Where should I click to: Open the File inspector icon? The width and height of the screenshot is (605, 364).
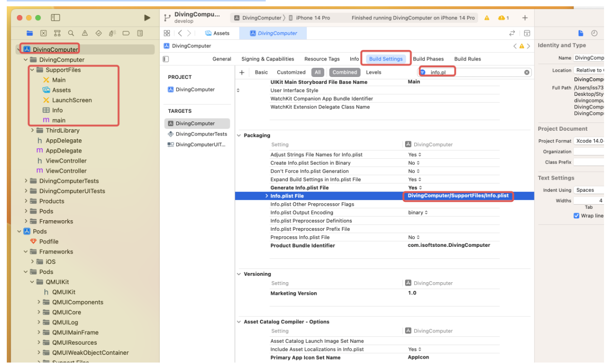pos(581,33)
